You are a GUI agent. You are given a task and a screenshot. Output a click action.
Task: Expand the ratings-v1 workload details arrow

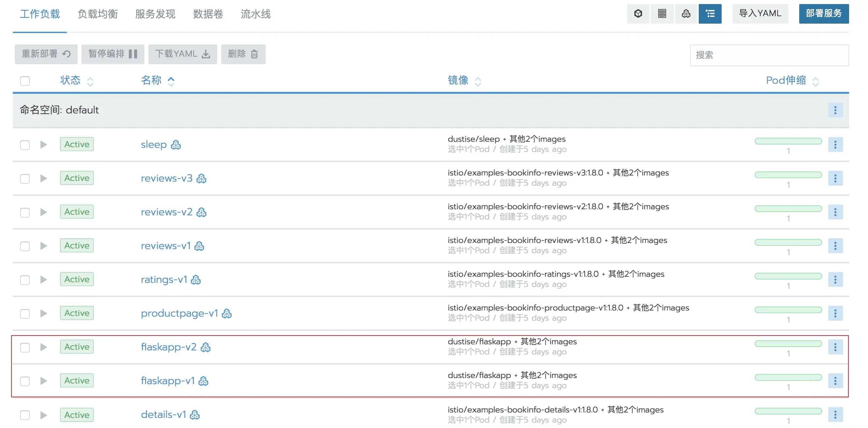(x=44, y=279)
